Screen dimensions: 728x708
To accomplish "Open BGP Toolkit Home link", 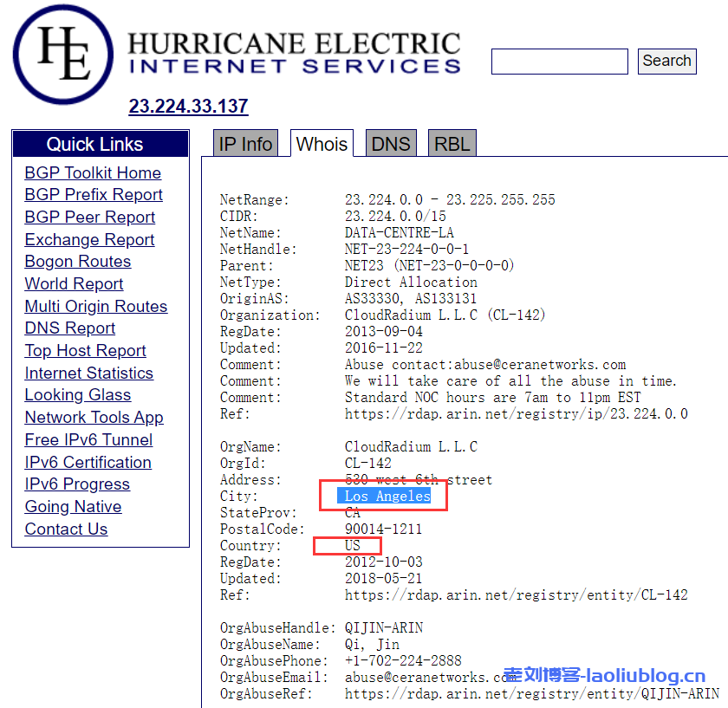I will point(93,172).
